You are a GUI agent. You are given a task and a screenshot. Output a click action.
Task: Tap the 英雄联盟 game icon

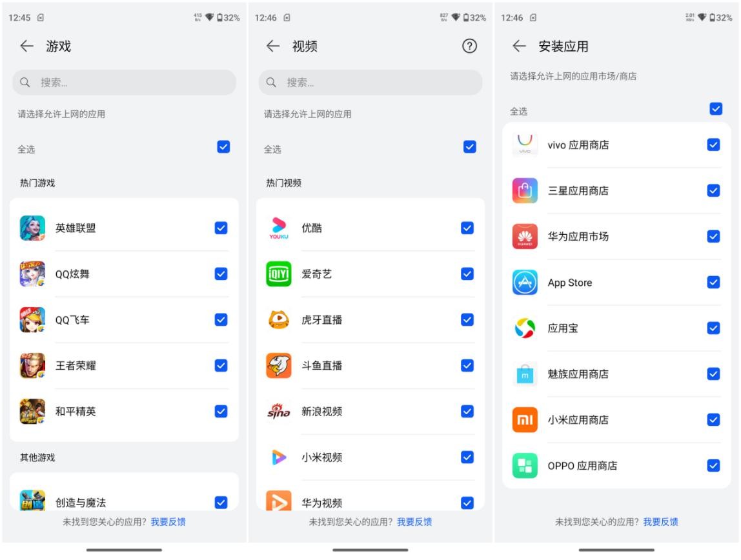32,227
